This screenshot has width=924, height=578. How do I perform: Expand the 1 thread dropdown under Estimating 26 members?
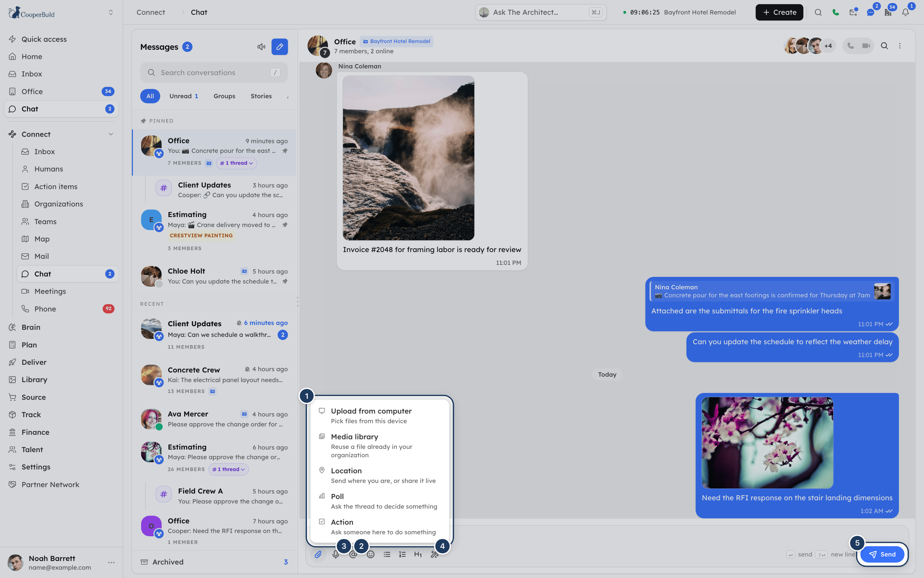click(228, 469)
